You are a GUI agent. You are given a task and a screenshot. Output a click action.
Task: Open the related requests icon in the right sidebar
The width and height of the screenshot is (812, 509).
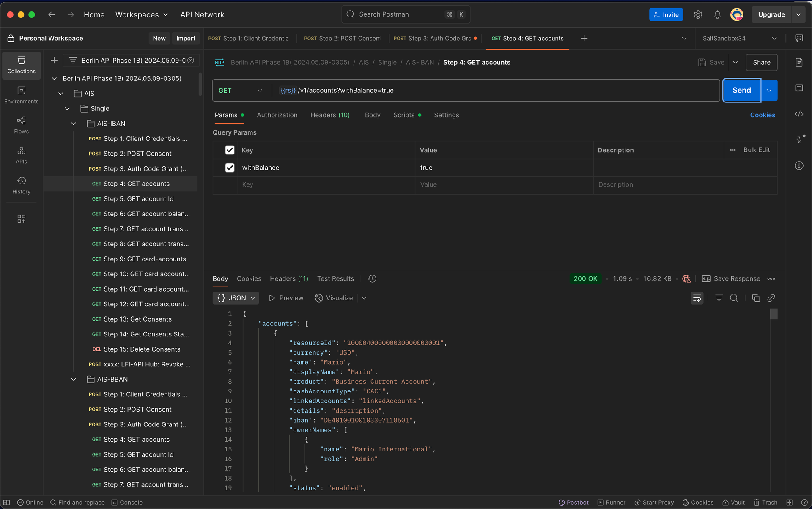pyautogui.click(x=800, y=139)
